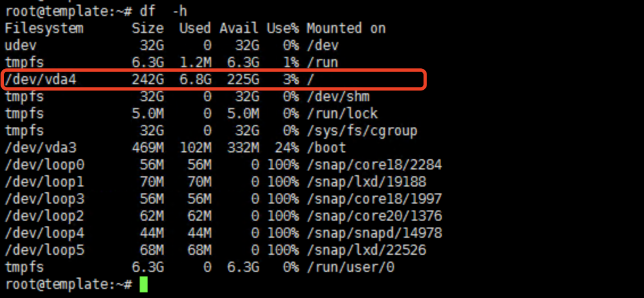Click the /snap/snapd/14978 mount path
Viewport: 644px width, 298px height.
[x=374, y=233]
